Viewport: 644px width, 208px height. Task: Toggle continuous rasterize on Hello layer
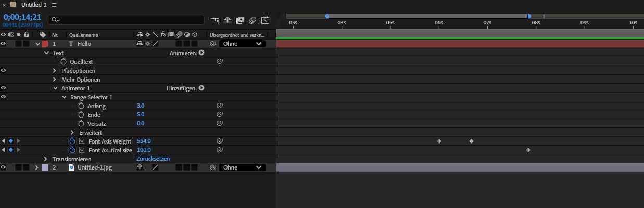(x=147, y=44)
